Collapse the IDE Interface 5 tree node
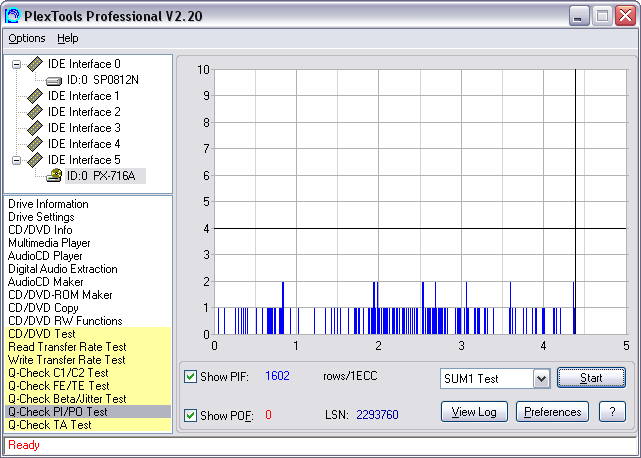 [x=16, y=160]
